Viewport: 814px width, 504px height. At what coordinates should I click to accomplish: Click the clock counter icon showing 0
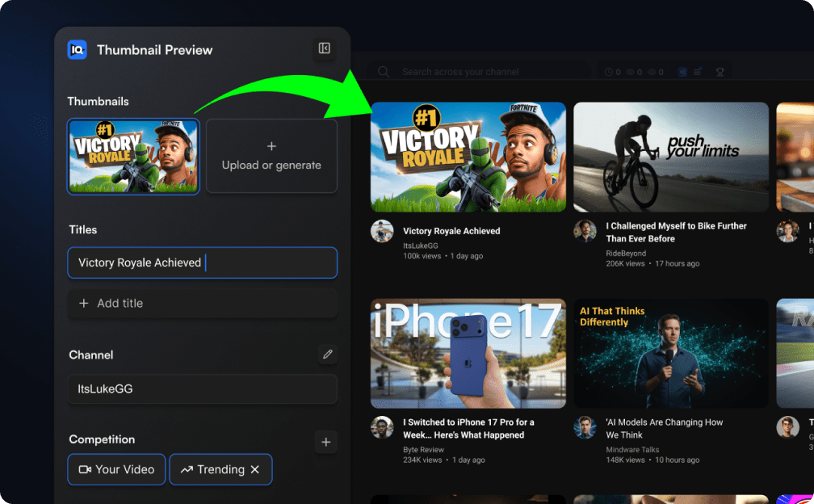pos(608,71)
